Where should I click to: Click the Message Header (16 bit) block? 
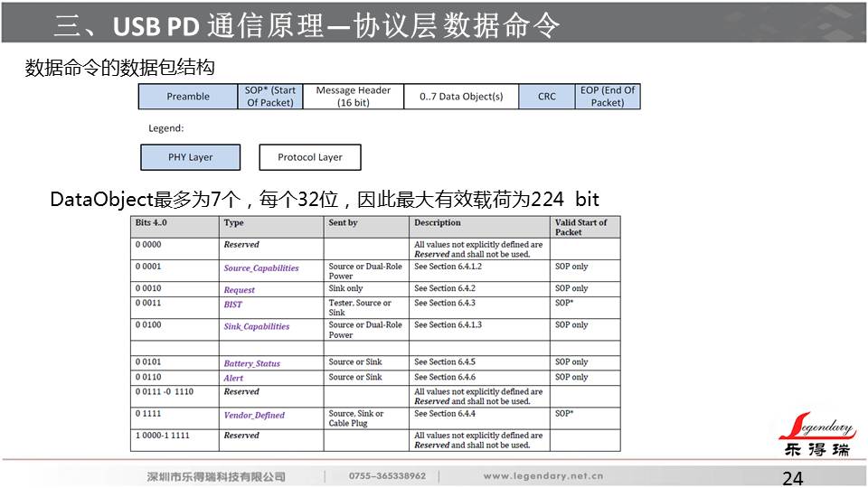[x=353, y=97]
